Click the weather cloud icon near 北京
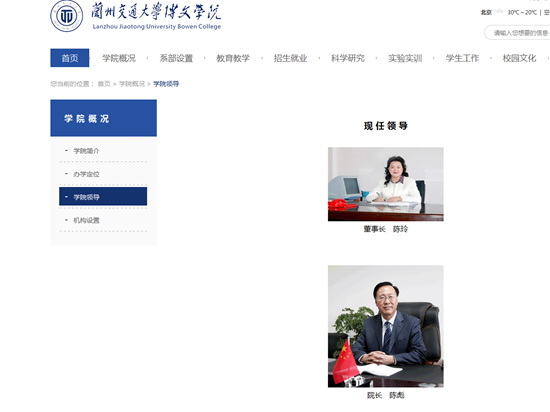Image resolution: width=550 pixels, height=412 pixels. click(499, 12)
